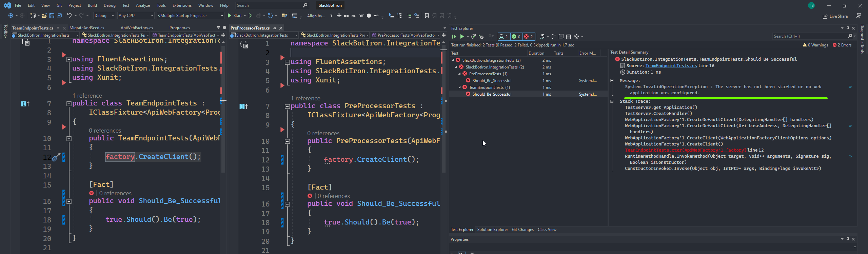Click the bookmark toggle icon in toolbar

coord(427,16)
